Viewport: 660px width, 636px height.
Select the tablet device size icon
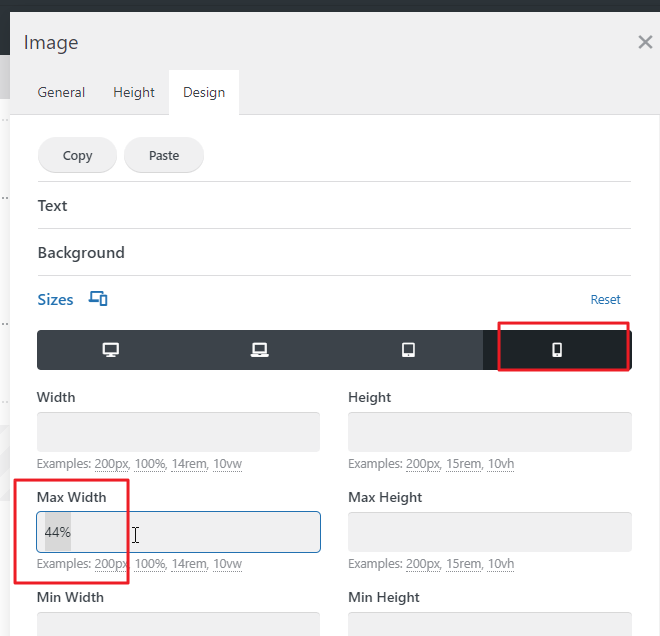408,350
